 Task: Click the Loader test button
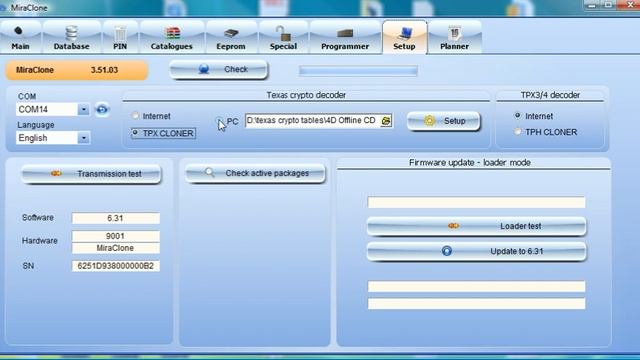click(476, 226)
